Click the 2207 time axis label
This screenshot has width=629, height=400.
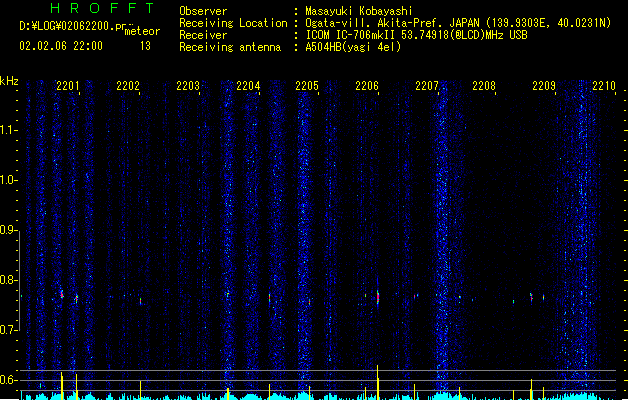[427, 86]
